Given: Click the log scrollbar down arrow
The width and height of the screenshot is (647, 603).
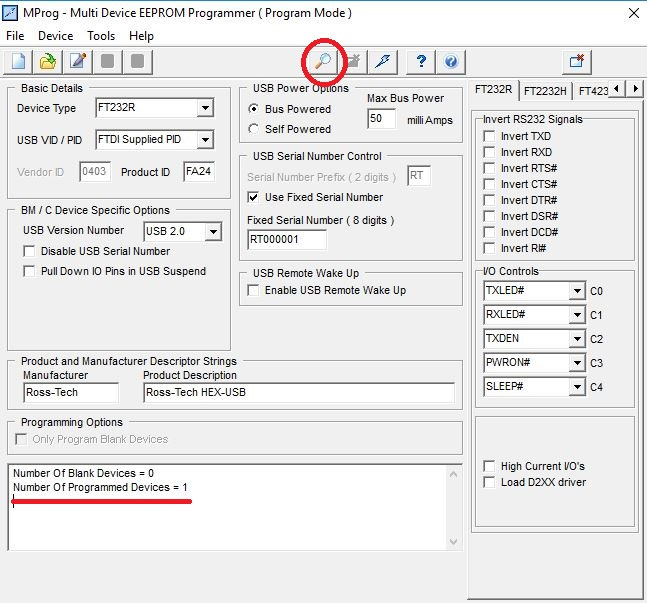Looking at the screenshot, I should [x=453, y=542].
